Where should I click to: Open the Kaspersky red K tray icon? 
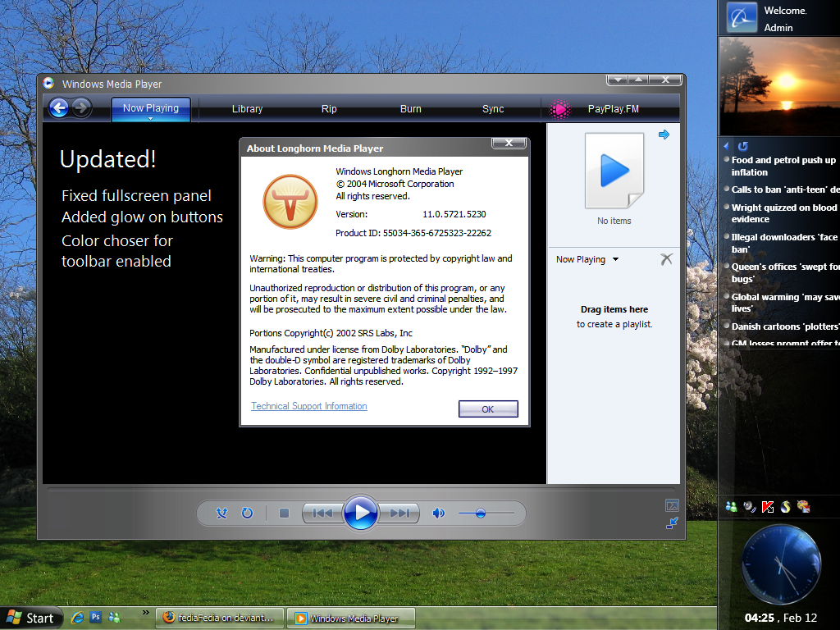coord(768,506)
